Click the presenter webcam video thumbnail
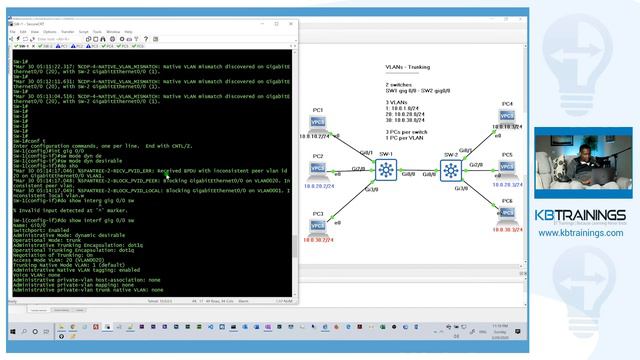Viewport: 640px width, 360px height. [583, 162]
